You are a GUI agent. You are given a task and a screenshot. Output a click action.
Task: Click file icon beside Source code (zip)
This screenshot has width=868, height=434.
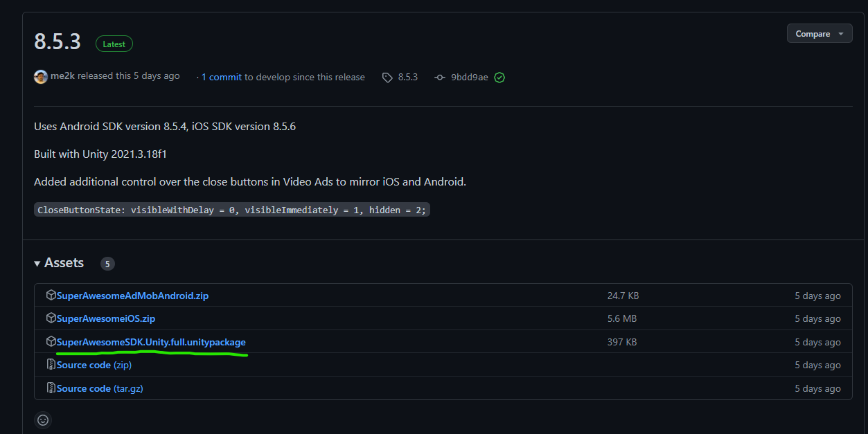click(51, 365)
